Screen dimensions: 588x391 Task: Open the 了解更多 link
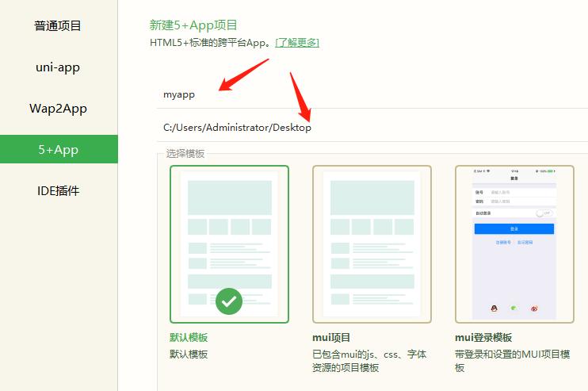pos(297,42)
